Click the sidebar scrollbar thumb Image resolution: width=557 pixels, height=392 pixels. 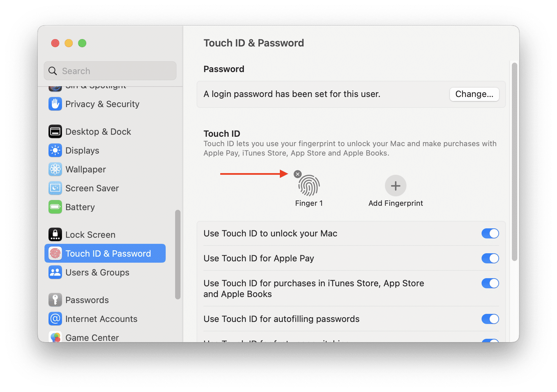(x=178, y=255)
